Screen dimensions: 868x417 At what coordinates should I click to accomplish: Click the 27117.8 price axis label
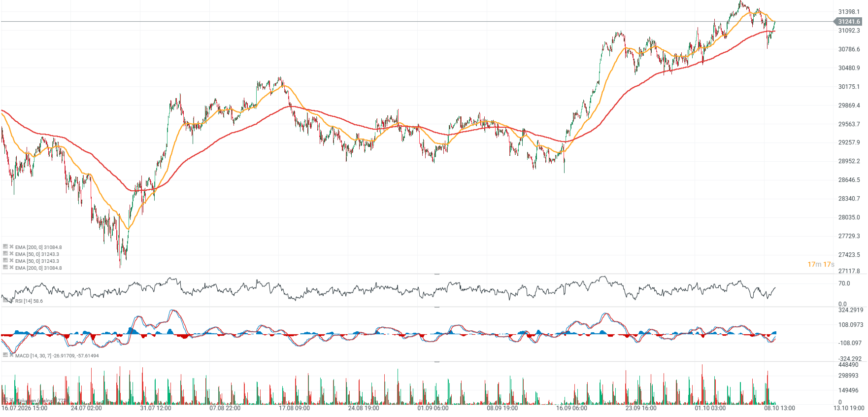849,271
